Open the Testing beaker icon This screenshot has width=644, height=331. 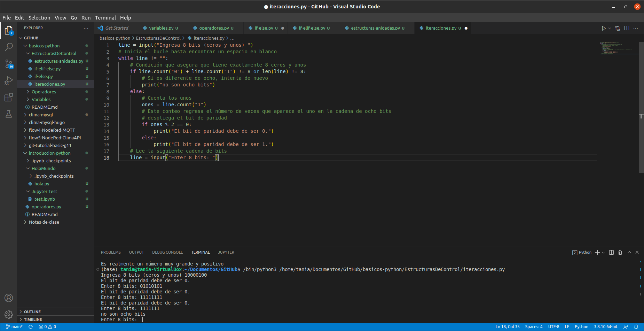pos(9,114)
